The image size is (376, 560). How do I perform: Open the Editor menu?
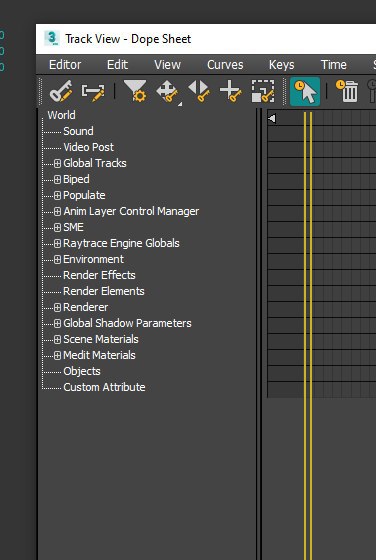(65, 65)
